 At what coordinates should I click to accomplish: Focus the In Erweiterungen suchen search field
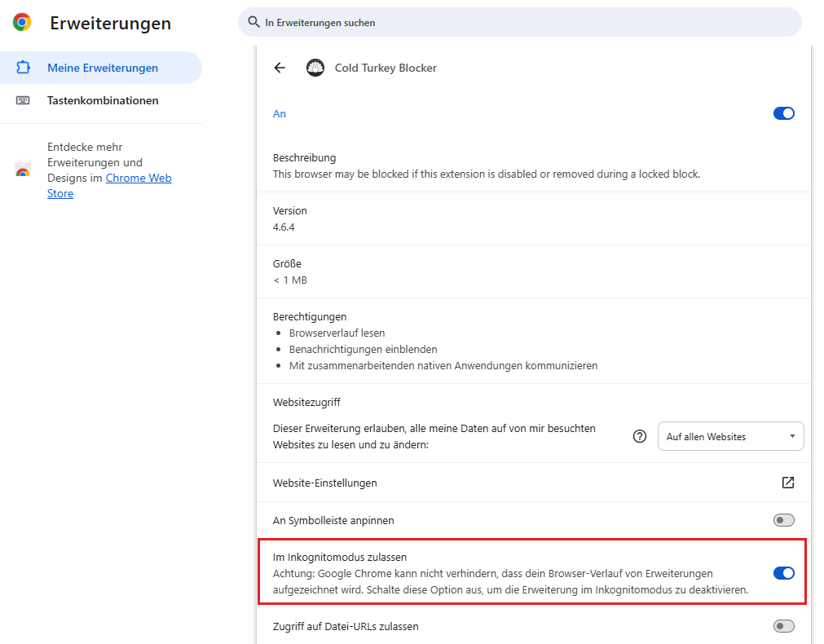coord(522,23)
